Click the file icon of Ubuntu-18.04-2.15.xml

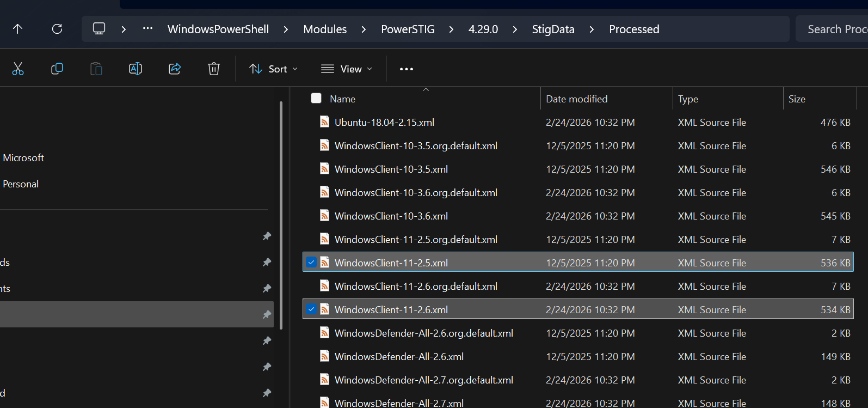pyautogui.click(x=324, y=121)
